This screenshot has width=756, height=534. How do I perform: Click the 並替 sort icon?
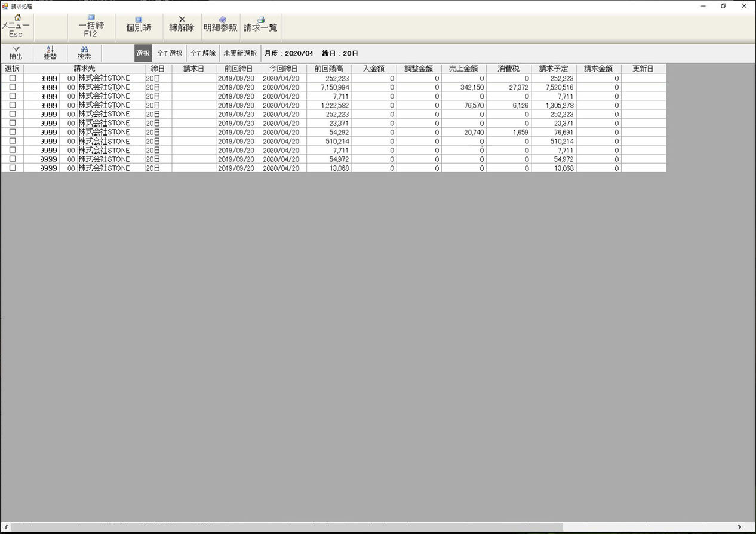[50, 49]
